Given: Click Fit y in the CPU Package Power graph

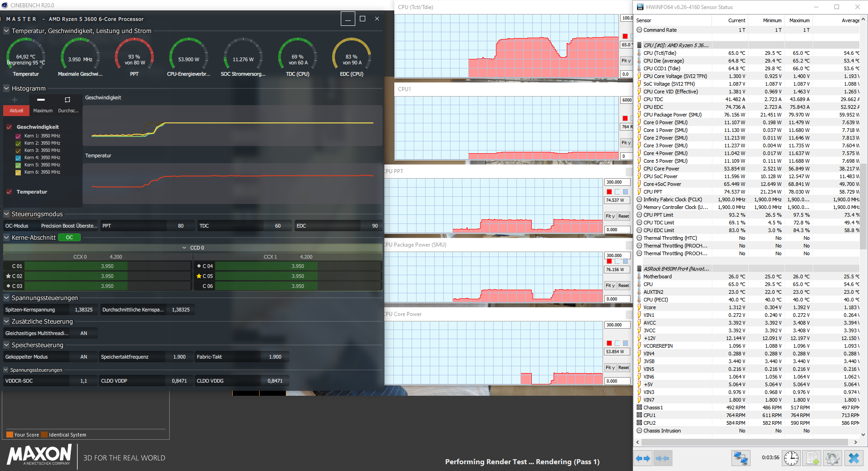Looking at the screenshot, I should pos(610,286).
